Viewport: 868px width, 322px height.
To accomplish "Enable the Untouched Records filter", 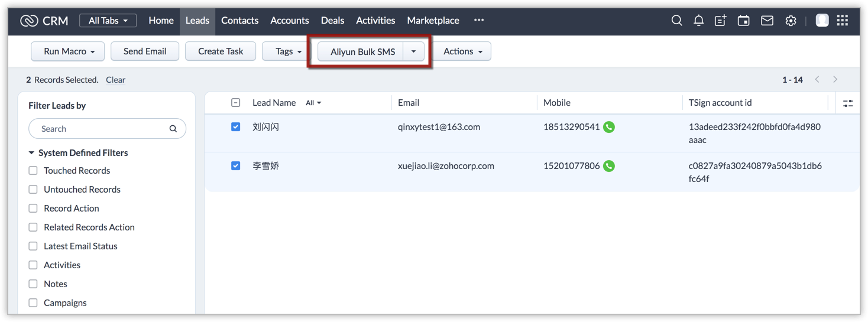I will click(33, 190).
